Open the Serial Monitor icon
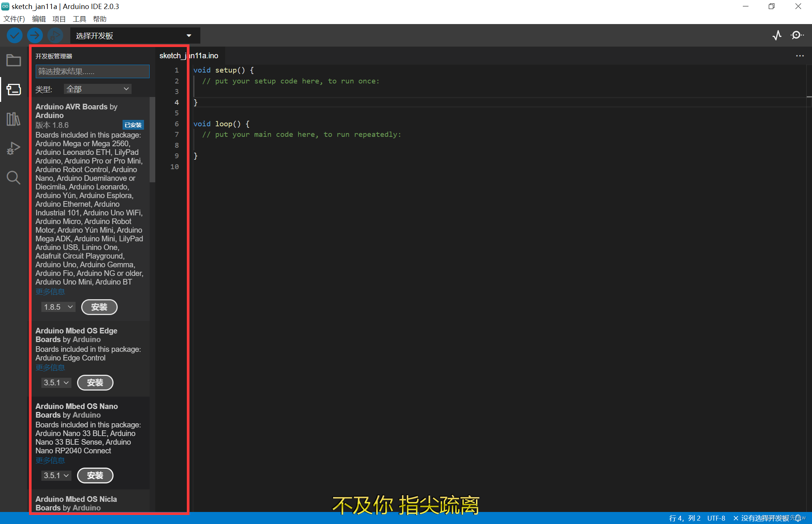Screen dimensions: 812x524 click(797, 35)
